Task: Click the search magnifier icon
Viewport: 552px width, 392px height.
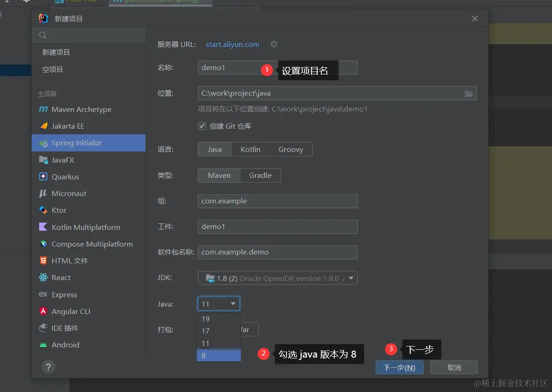Action: 43,35
